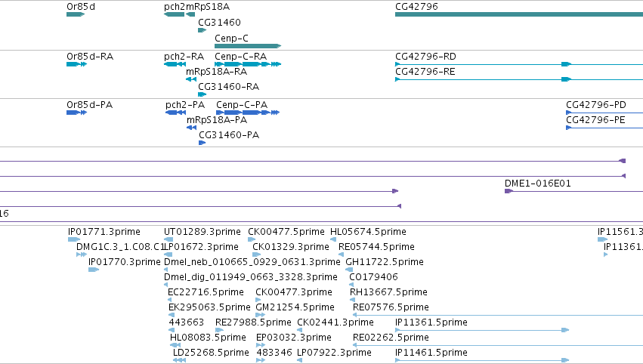643x364 pixels.
Task: Select the GM21254.5prime EST
Action: click(260, 315)
